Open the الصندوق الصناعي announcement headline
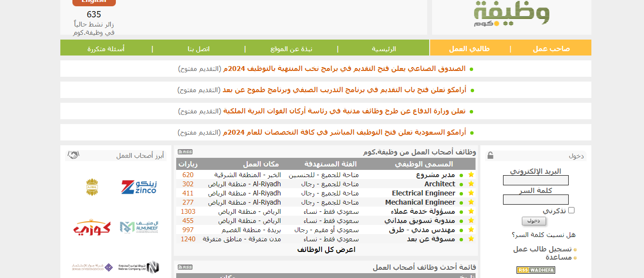This screenshot has height=278, width=644. pos(344,69)
